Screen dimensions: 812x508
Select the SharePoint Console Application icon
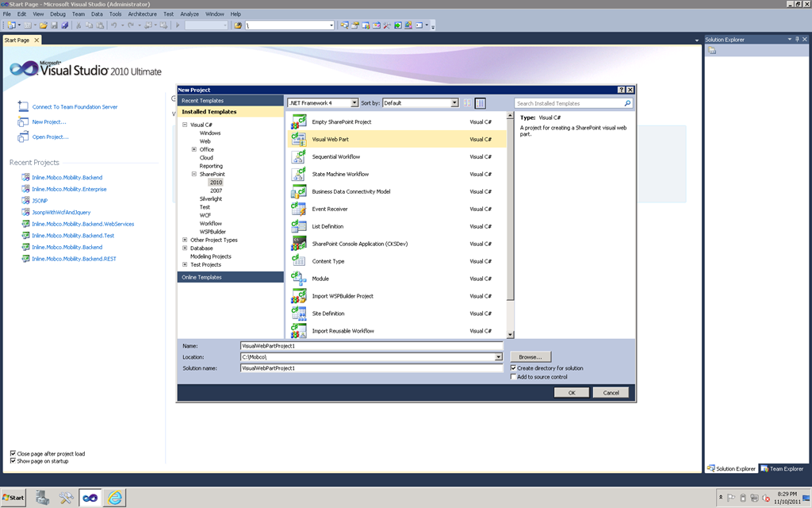pos(298,244)
